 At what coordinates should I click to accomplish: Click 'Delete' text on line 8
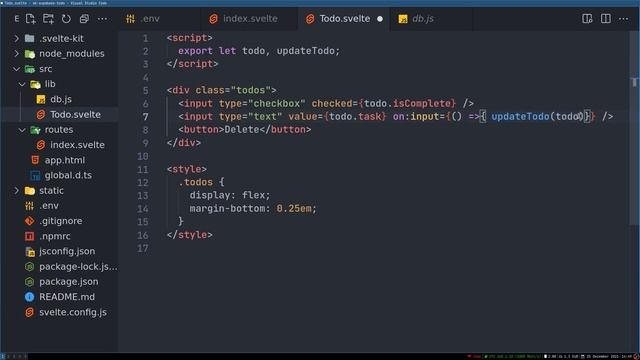click(x=242, y=130)
